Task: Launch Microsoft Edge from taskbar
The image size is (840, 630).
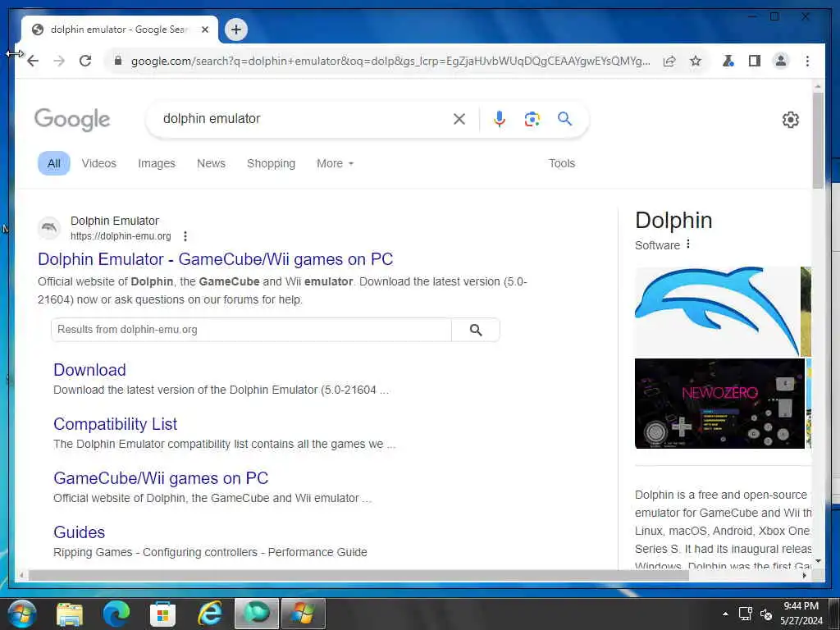Action: [x=116, y=614]
